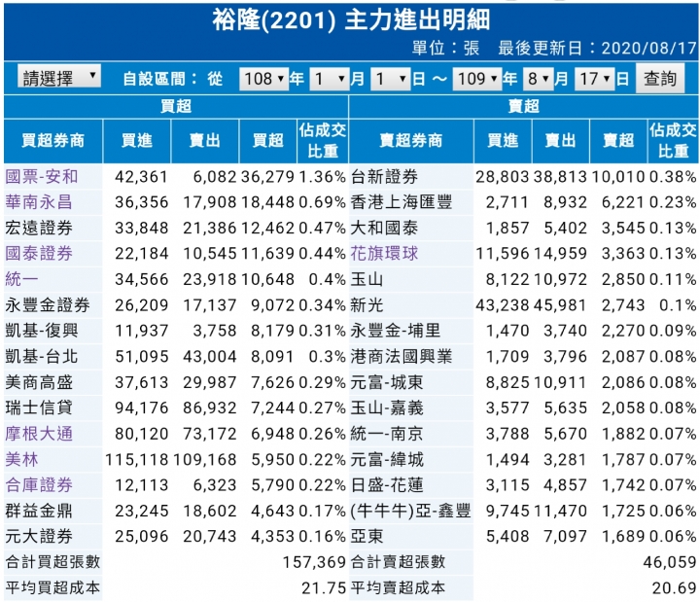Click the 買超券商 column header

click(53, 141)
